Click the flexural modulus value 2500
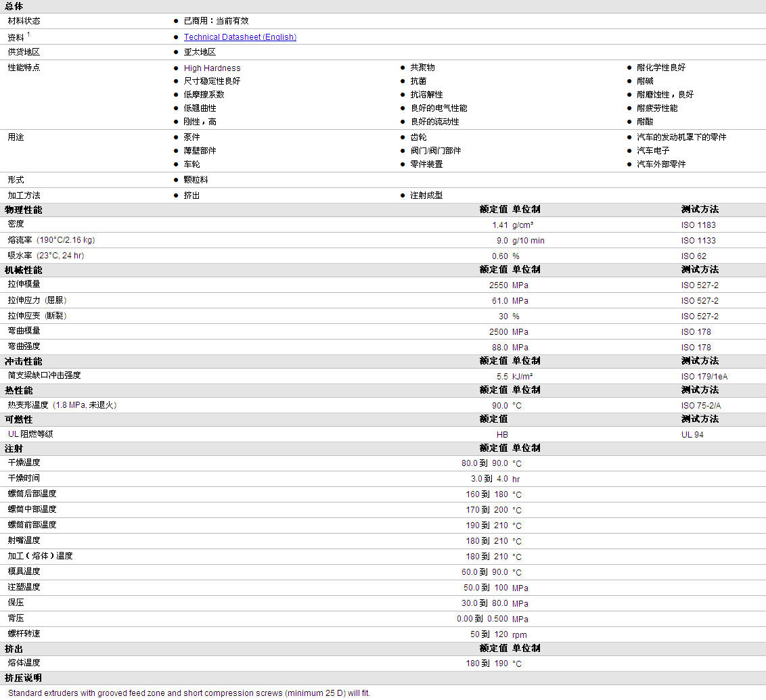766x700 pixels. pyautogui.click(x=498, y=332)
